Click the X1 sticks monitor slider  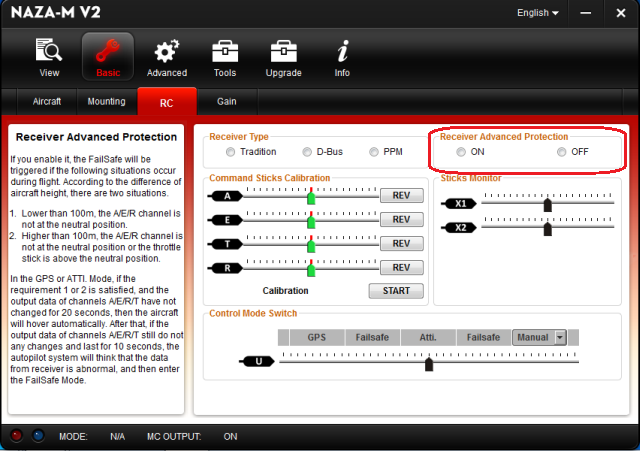(x=548, y=204)
